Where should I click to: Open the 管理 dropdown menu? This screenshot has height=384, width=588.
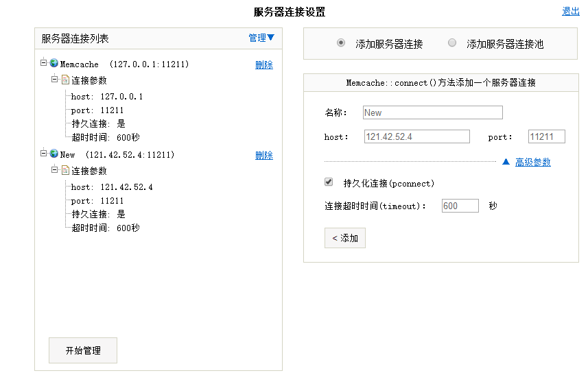coord(261,38)
